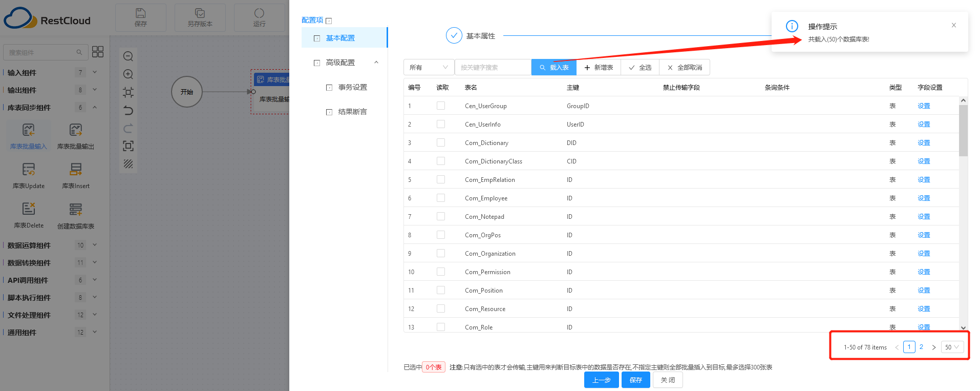Screen dimensions: 980x391
Task: Expand the 数据运算组件 category
Action: pyautogui.click(x=95, y=245)
